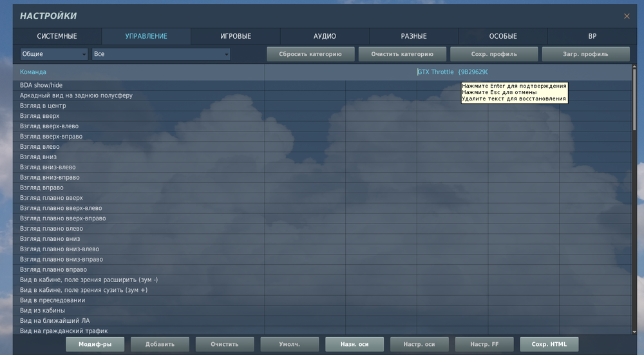Select the Взгляд плавно вниз-вправо row
This screenshot has height=355, width=644.
[322, 260]
